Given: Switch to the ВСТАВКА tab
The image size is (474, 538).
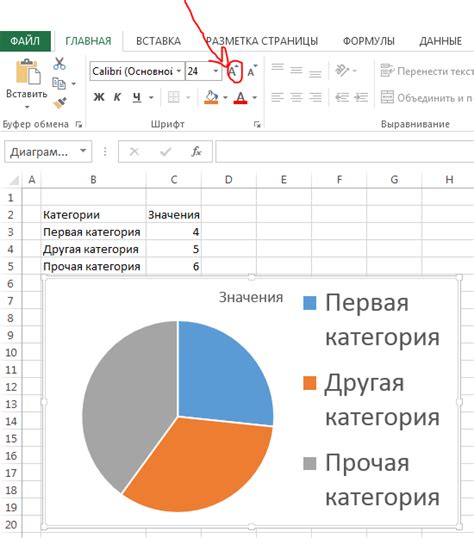Looking at the screenshot, I should [x=159, y=41].
